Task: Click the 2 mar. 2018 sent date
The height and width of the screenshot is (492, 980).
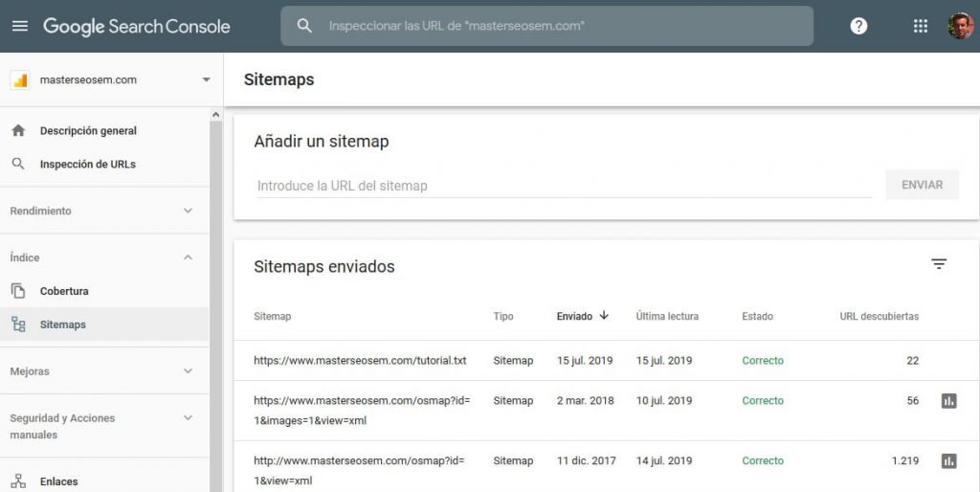Action: (586, 401)
